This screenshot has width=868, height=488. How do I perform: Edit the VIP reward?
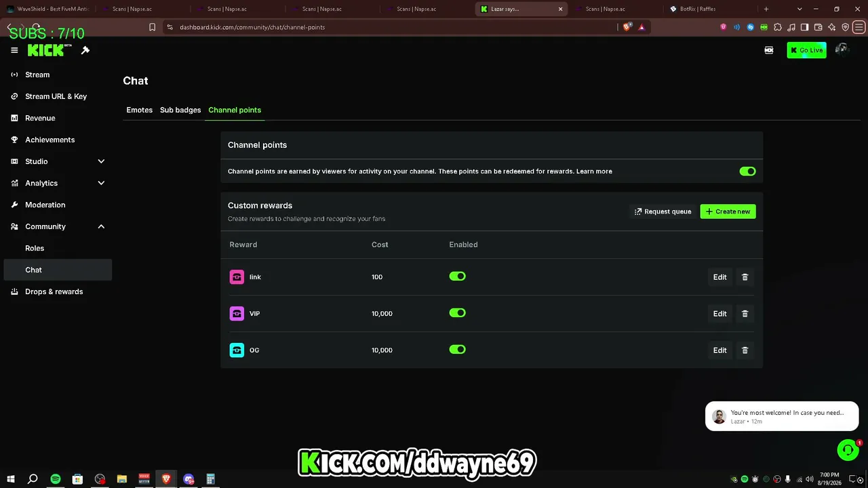719,314
